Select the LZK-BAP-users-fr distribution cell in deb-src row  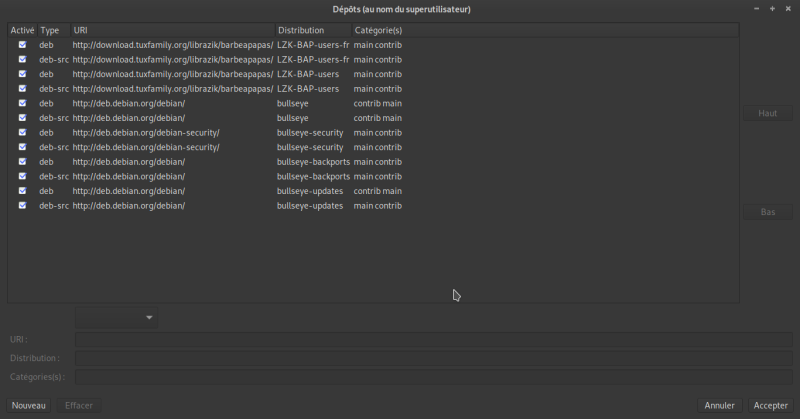[x=313, y=60]
